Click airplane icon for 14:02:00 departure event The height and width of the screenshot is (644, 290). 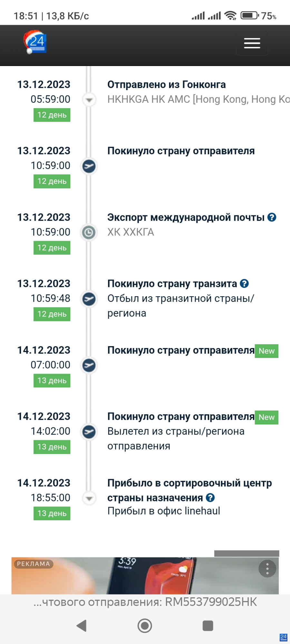coord(89,432)
